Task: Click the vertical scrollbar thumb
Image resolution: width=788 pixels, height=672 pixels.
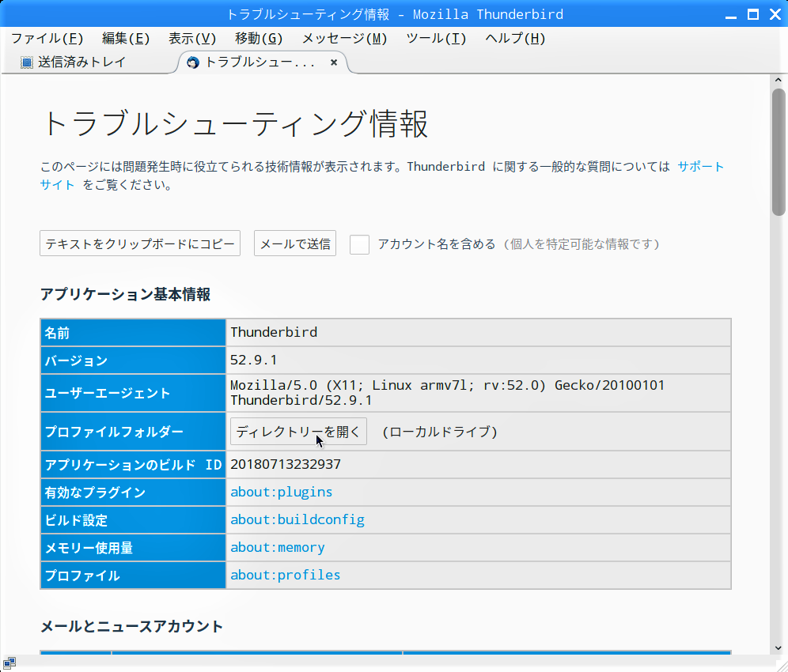Action: 779,152
